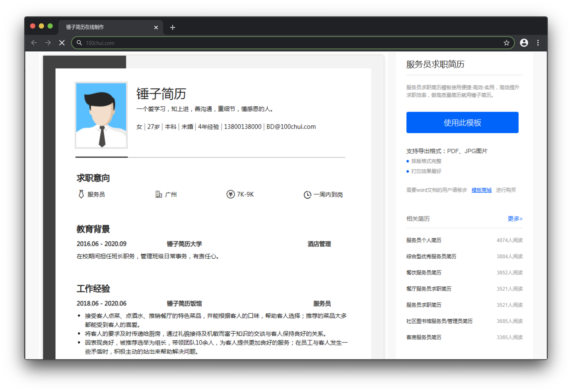
Task: Open the 模板商城 link
Action: (x=481, y=190)
